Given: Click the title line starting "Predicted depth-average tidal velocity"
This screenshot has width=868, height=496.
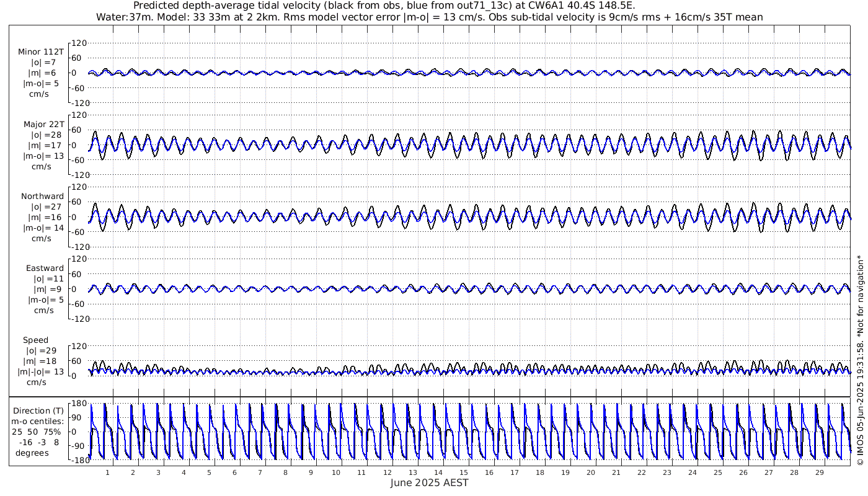Looking at the screenshot, I should [x=384, y=6].
